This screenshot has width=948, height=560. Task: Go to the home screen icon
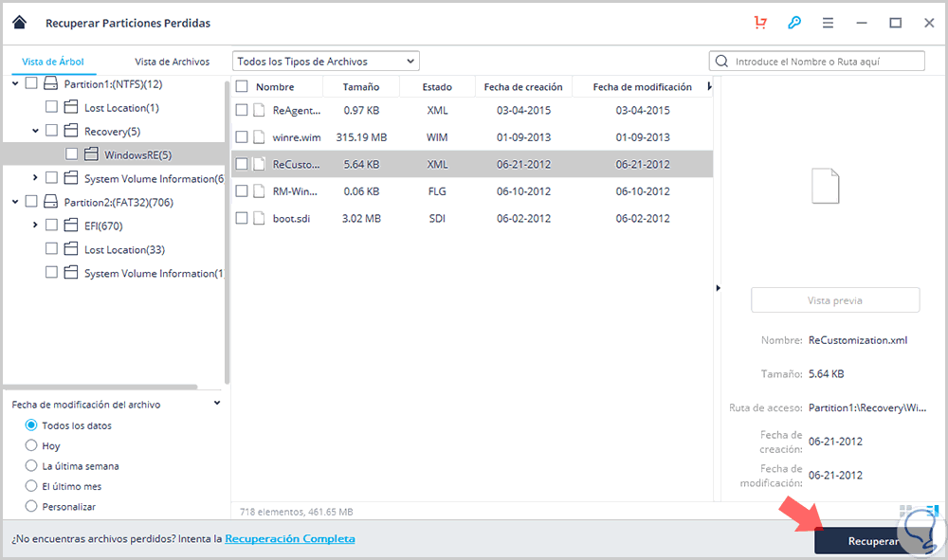click(19, 23)
